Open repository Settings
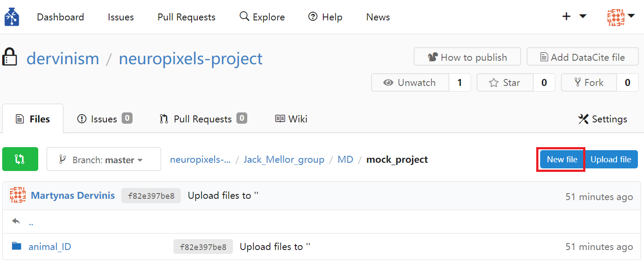 tap(603, 119)
